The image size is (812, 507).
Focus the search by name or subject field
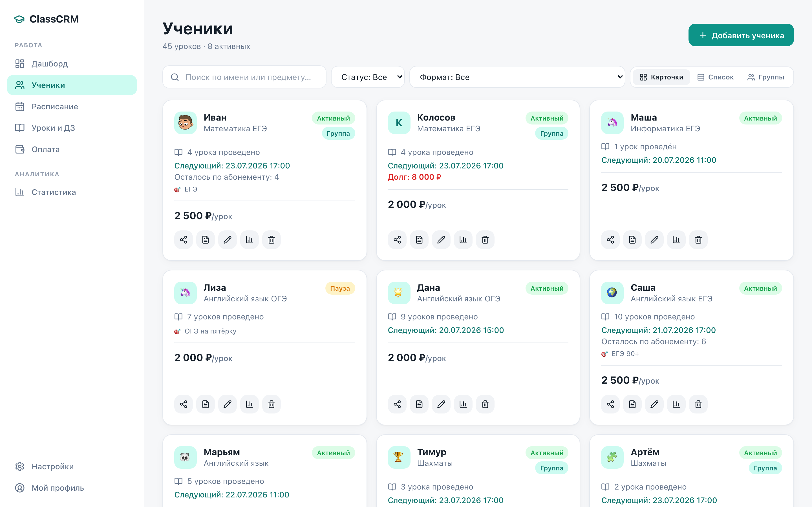tap(244, 77)
